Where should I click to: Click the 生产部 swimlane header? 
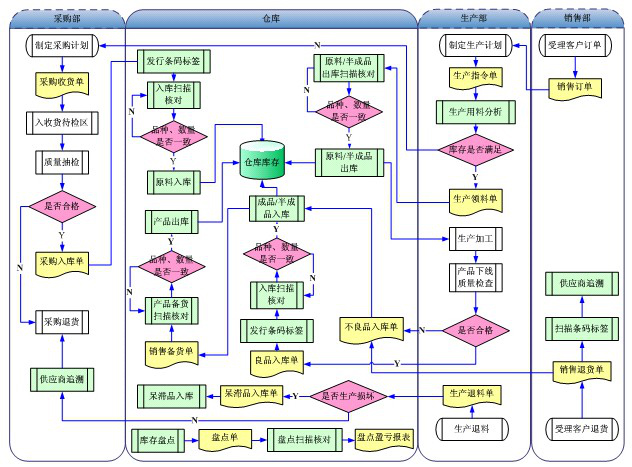[x=473, y=18]
